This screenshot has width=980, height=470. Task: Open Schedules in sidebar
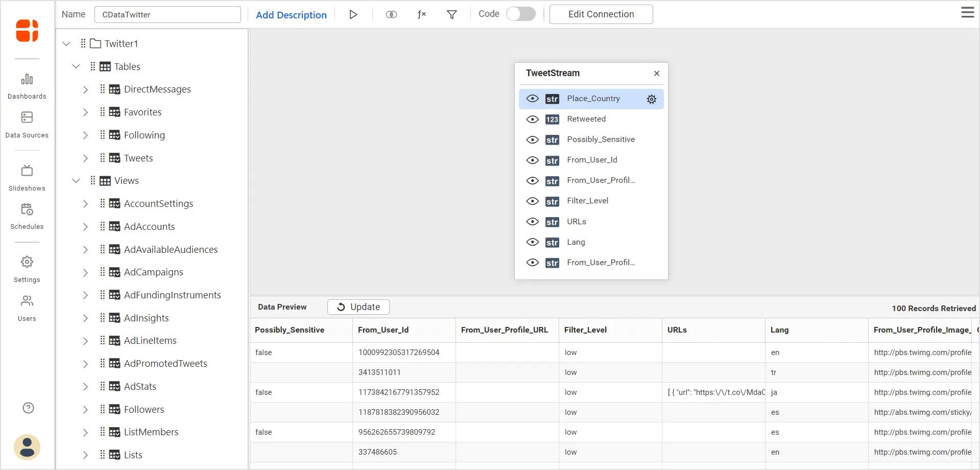(27, 216)
